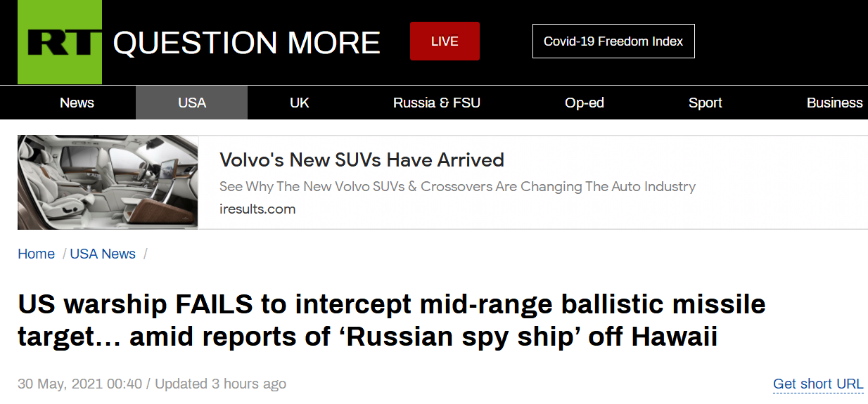Switch to the UK section
The height and width of the screenshot is (404, 868).
tap(299, 103)
